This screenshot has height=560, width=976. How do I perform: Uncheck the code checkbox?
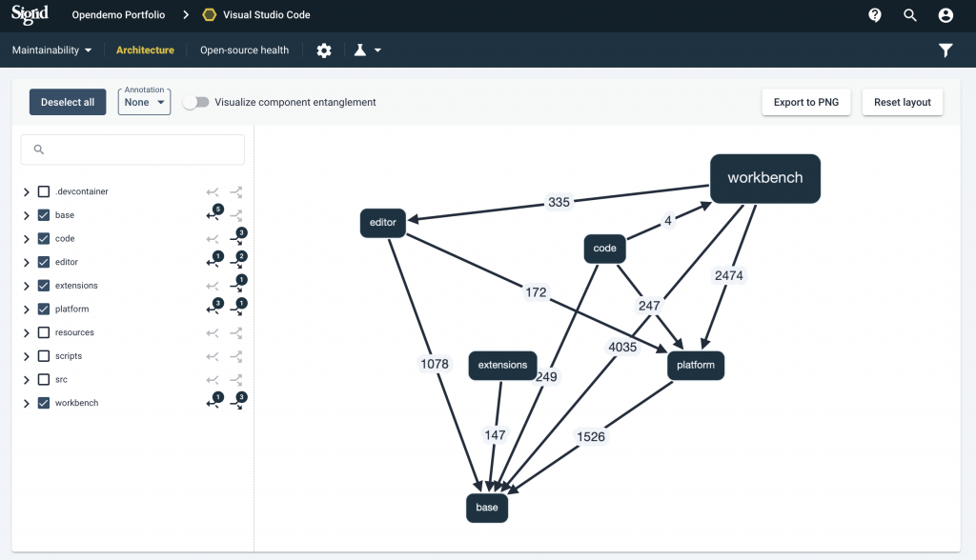point(44,239)
